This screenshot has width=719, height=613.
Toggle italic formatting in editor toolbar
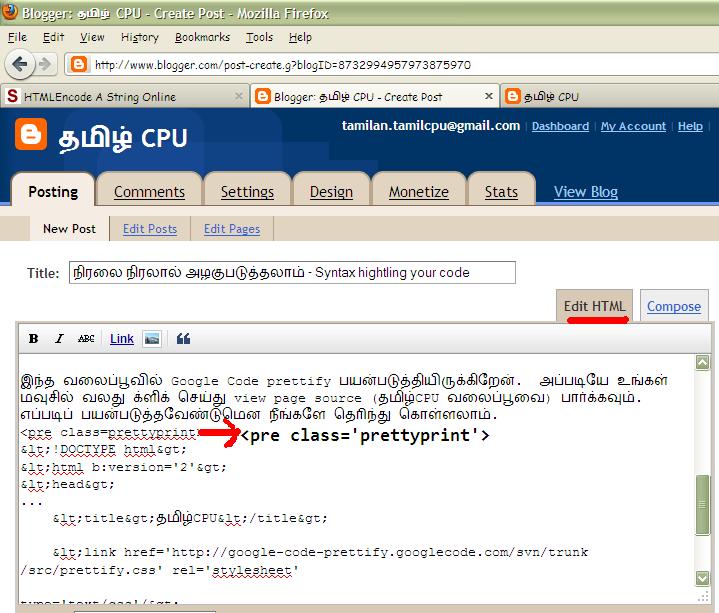[x=59, y=339]
